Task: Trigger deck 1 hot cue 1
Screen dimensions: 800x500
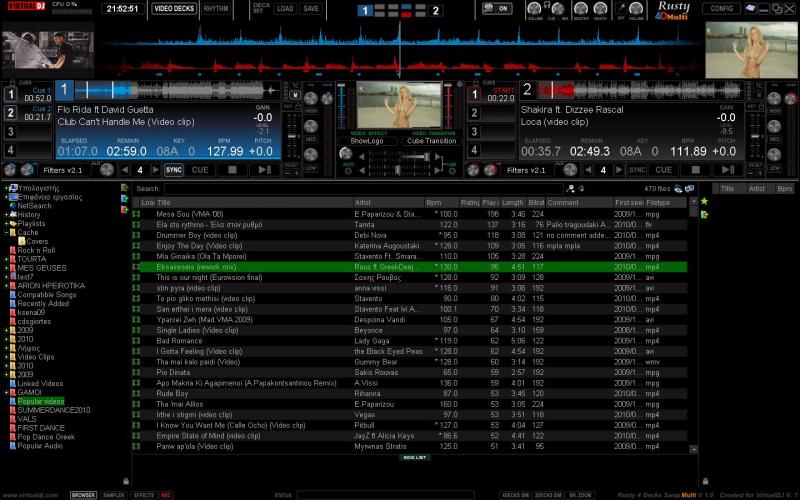Action: [x=11, y=94]
